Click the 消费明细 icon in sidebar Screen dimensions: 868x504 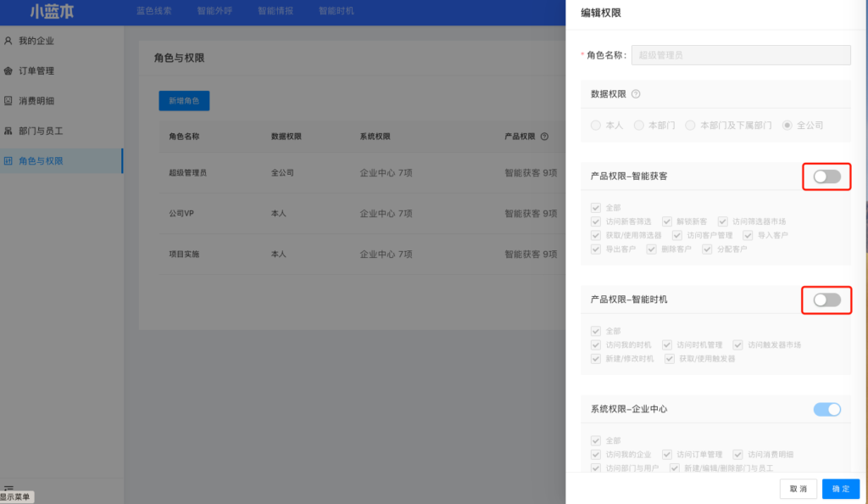(x=8, y=101)
